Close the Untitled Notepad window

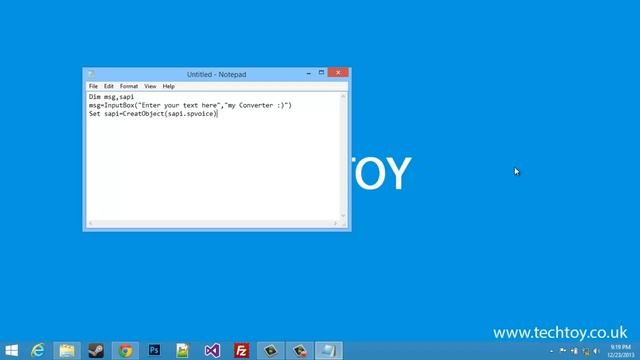[338, 73]
